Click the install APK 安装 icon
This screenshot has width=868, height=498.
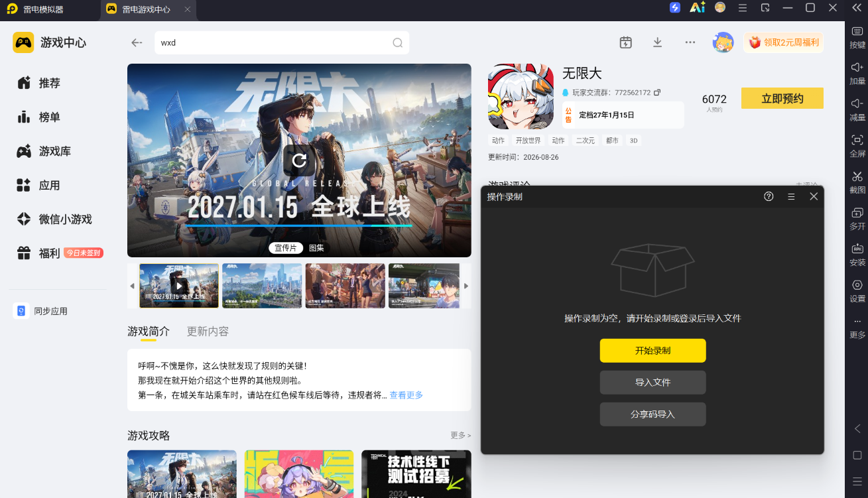click(x=857, y=249)
